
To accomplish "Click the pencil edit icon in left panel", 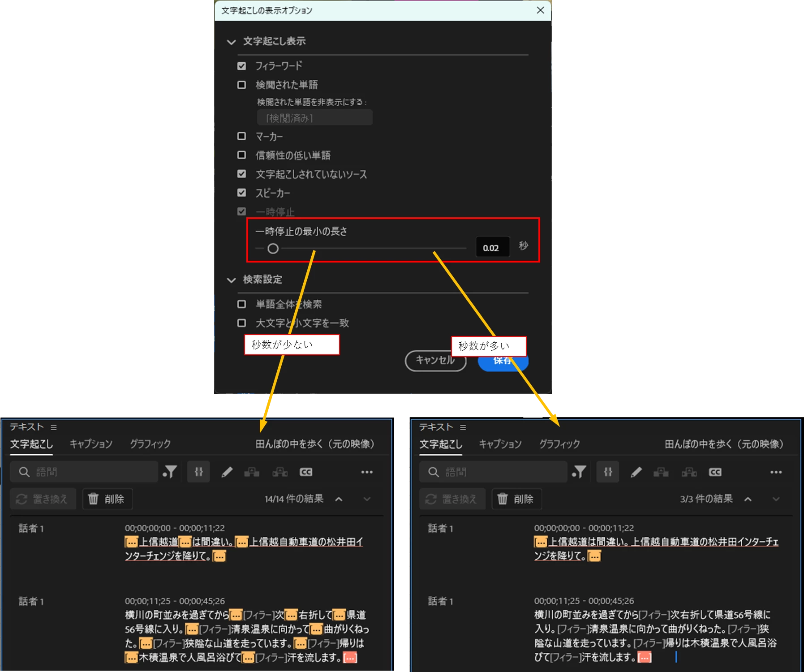I will tap(227, 472).
